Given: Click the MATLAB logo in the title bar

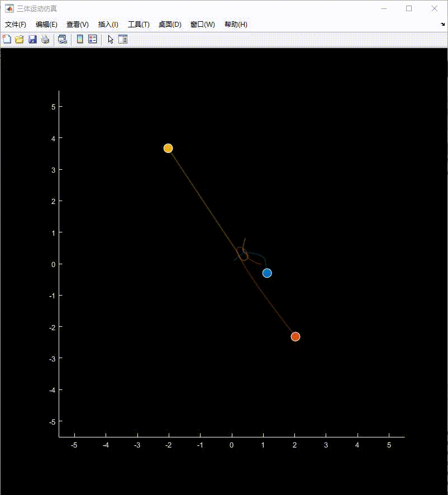Looking at the screenshot, I should coord(9,8).
